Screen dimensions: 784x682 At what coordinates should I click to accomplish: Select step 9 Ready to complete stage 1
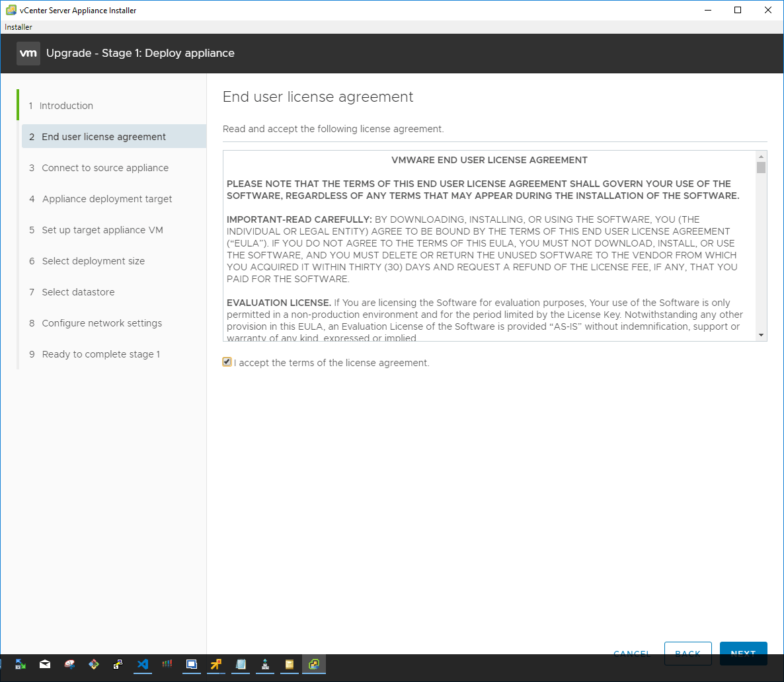click(114, 354)
